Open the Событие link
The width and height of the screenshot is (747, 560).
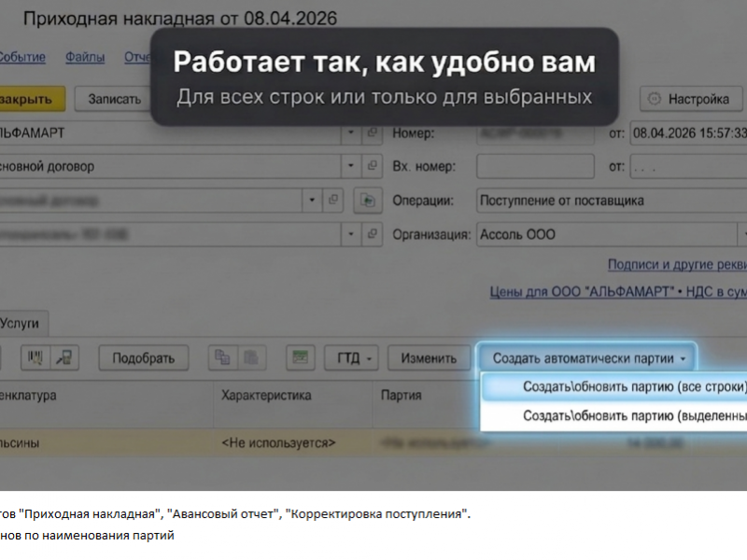tap(22, 57)
